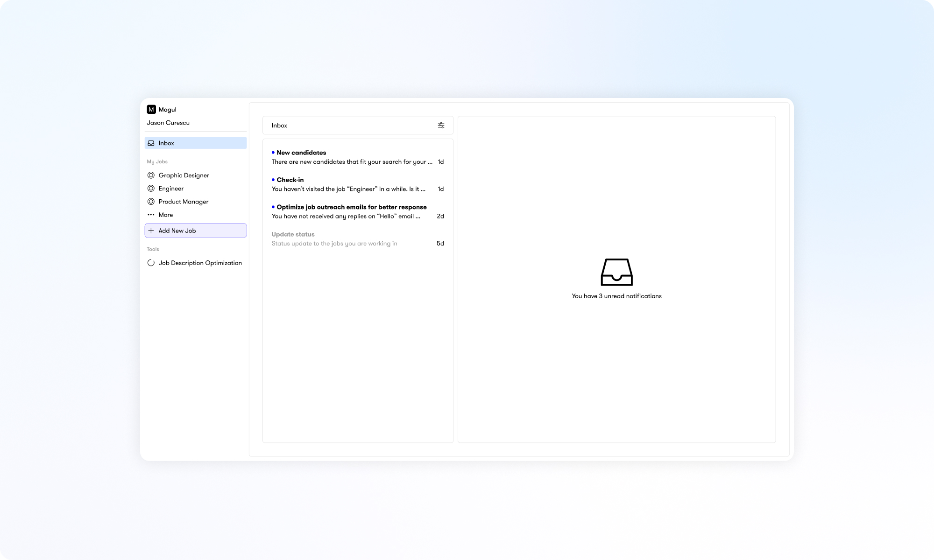Open the inbox filter settings icon
Viewport: 934px width, 560px height.
(x=441, y=125)
